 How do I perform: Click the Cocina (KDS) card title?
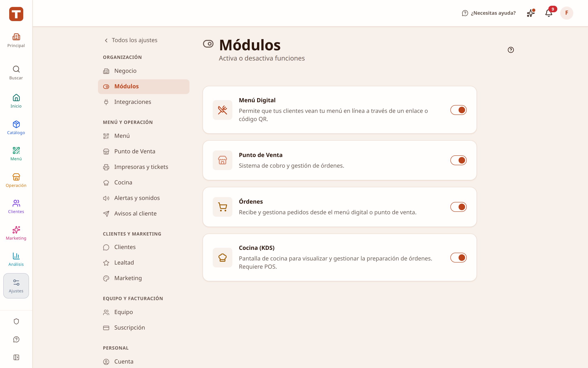(257, 248)
